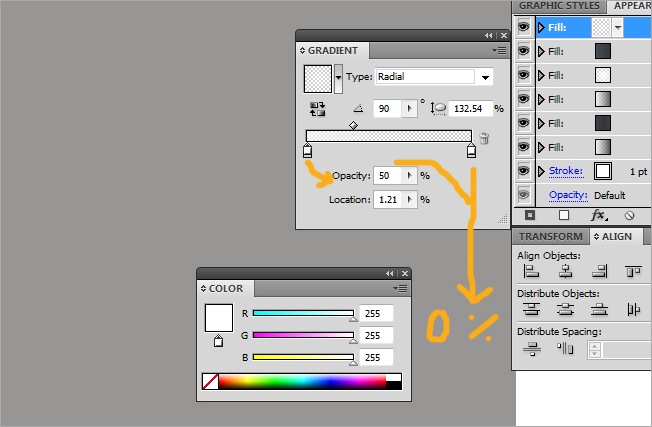Click Add New Fill icon in Appearance panel
Image resolution: width=652 pixels, height=427 pixels.
tap(564, 215)
